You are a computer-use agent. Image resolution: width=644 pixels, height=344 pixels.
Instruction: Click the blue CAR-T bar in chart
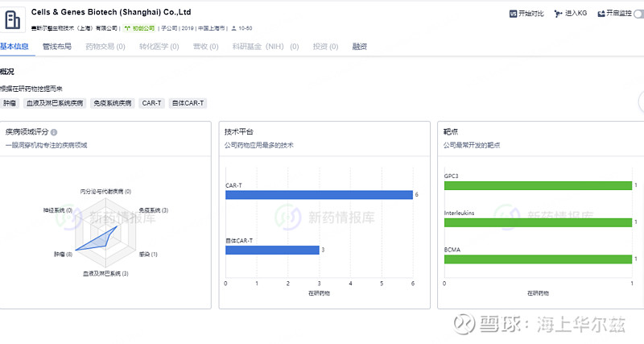[x=319, y=195]
